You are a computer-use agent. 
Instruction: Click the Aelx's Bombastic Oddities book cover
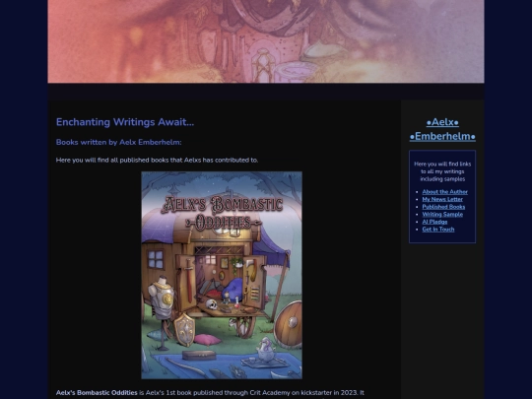pyautogui.click(x=222, y=275)
